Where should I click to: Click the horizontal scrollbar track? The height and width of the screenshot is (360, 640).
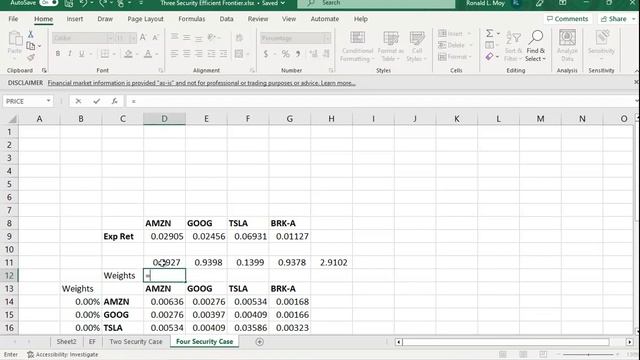pos(505,342)
